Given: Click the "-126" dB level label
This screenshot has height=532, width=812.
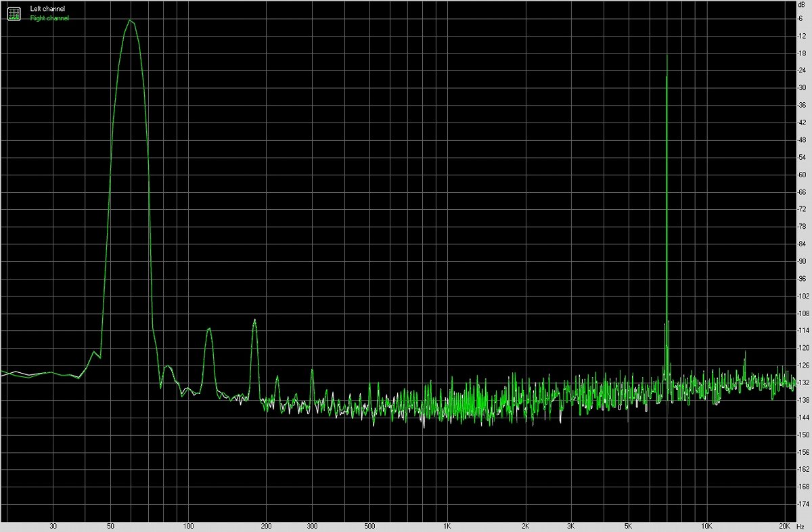Looking at the screenshot, I should point(803,365).
